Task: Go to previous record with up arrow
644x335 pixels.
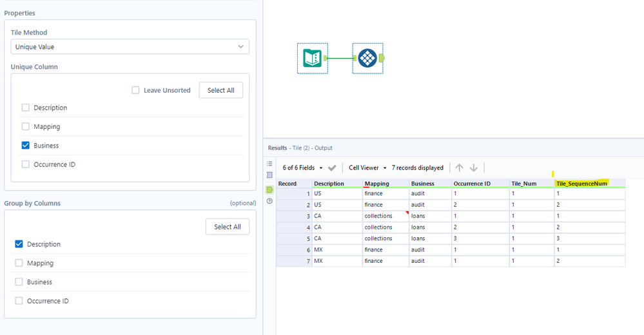Action: (x=459, y=167)
